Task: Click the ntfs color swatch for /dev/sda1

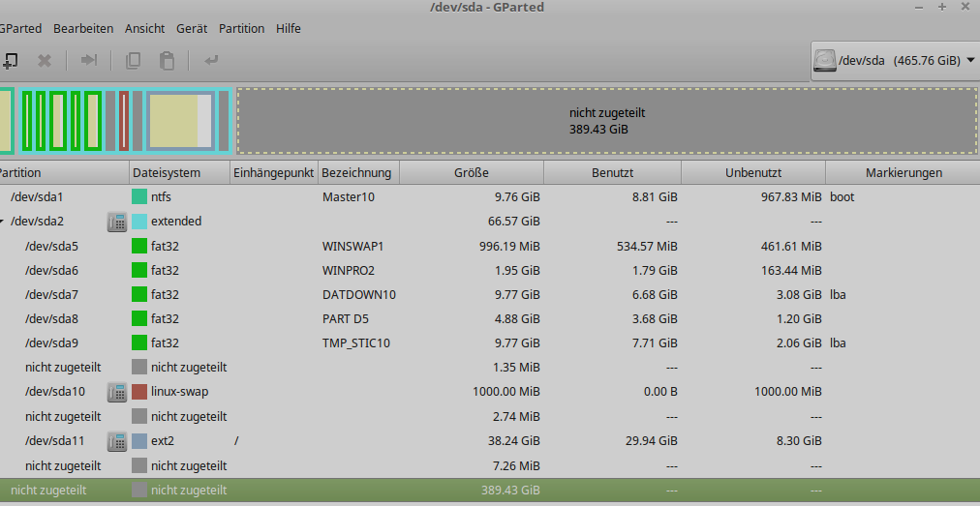Action: 139,196
